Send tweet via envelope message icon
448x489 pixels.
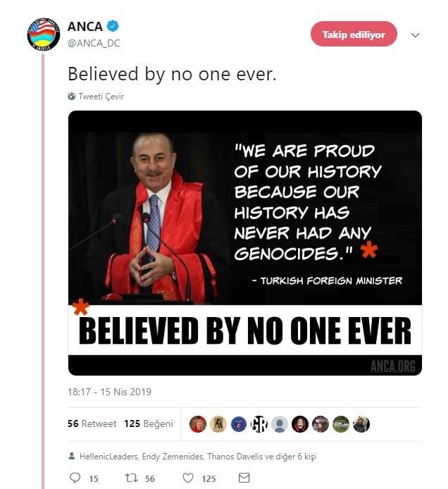tap(244, 478)
